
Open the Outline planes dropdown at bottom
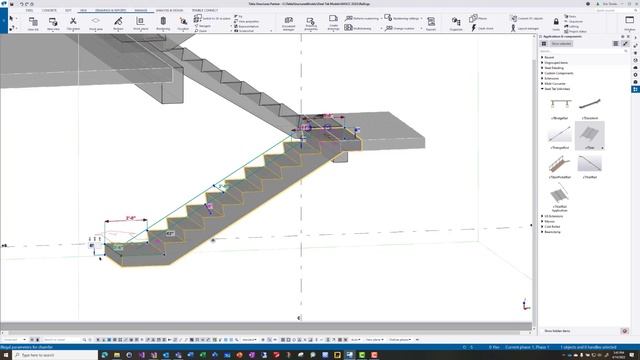tap(400, 340)
